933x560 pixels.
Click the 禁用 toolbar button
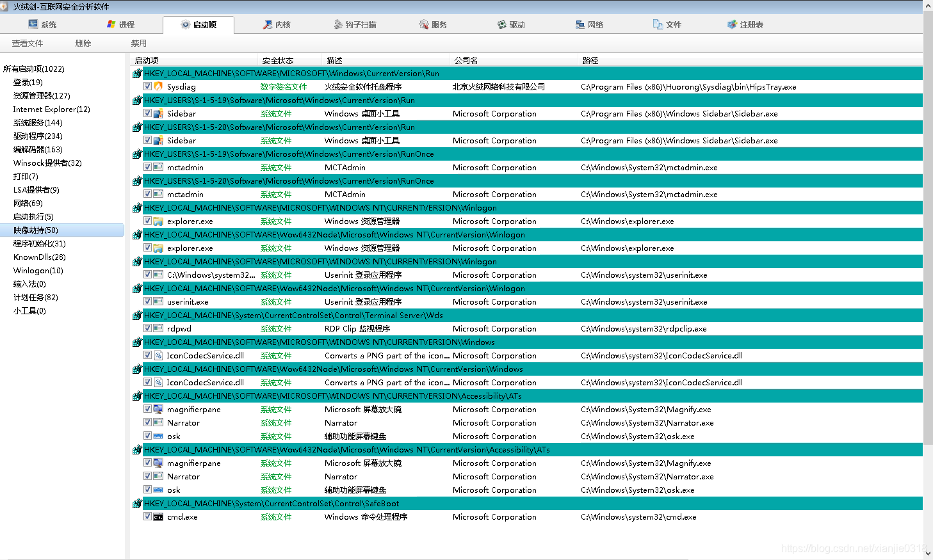tap(139, 44)
